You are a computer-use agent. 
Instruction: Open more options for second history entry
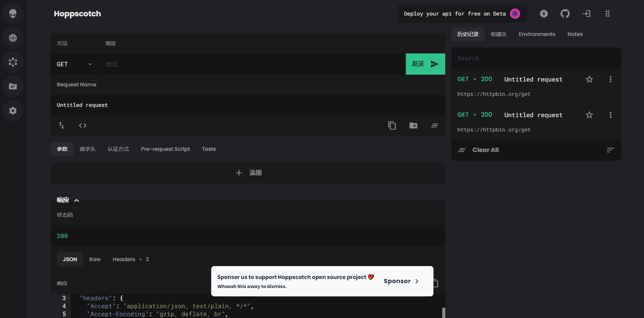pos(611,115)
